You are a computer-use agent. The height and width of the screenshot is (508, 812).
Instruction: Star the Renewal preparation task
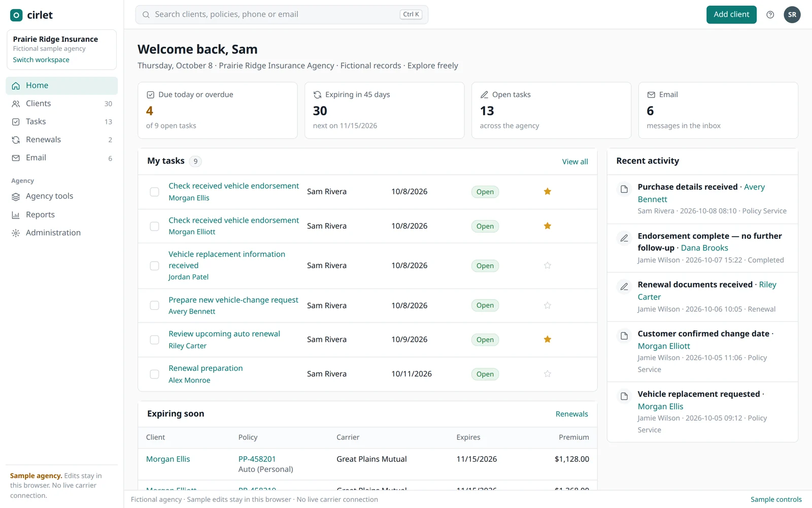pyautogui.click(x=547, y=374)
